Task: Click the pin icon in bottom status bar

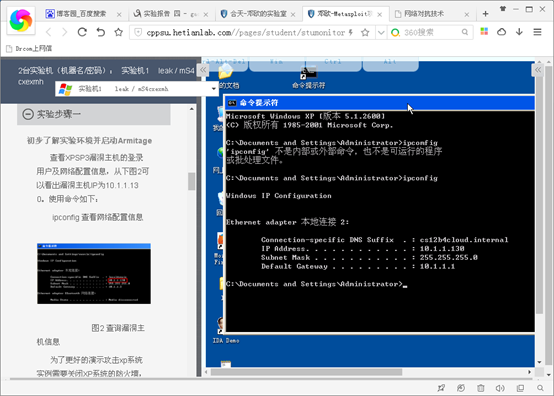Action: (x=441, y=388)
